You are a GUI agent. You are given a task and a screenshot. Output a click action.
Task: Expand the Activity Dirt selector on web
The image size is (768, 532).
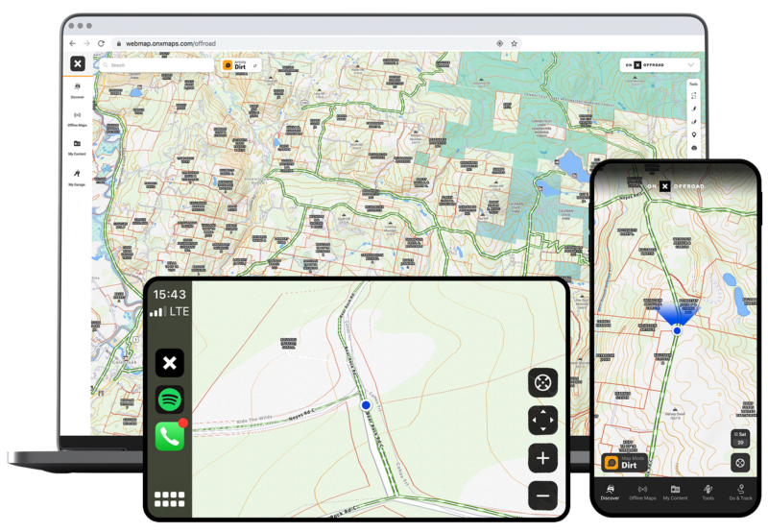click(x=241, y=65)
